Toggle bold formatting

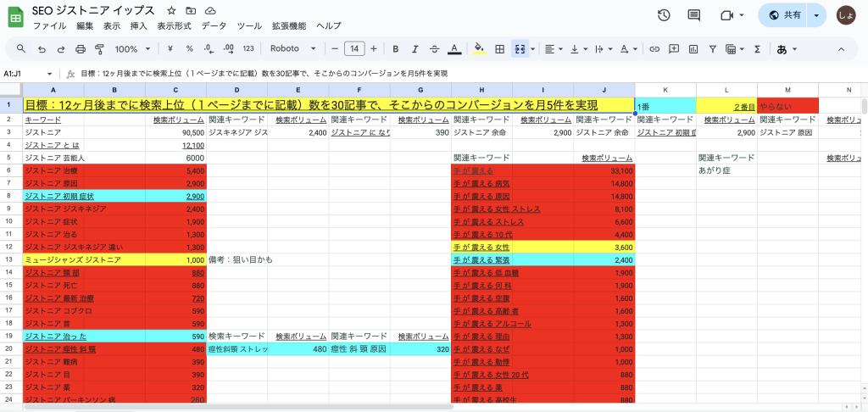coord(394,49)
